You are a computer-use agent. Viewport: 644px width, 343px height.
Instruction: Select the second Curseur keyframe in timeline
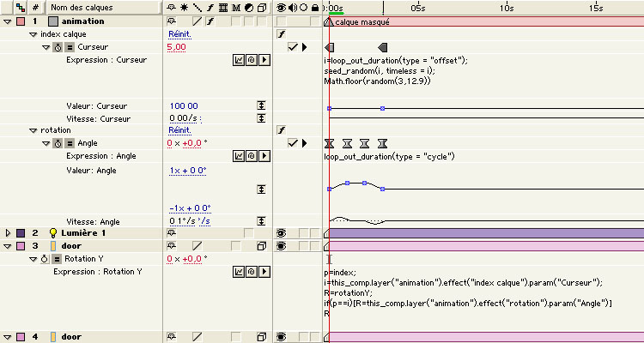[382, 47]
